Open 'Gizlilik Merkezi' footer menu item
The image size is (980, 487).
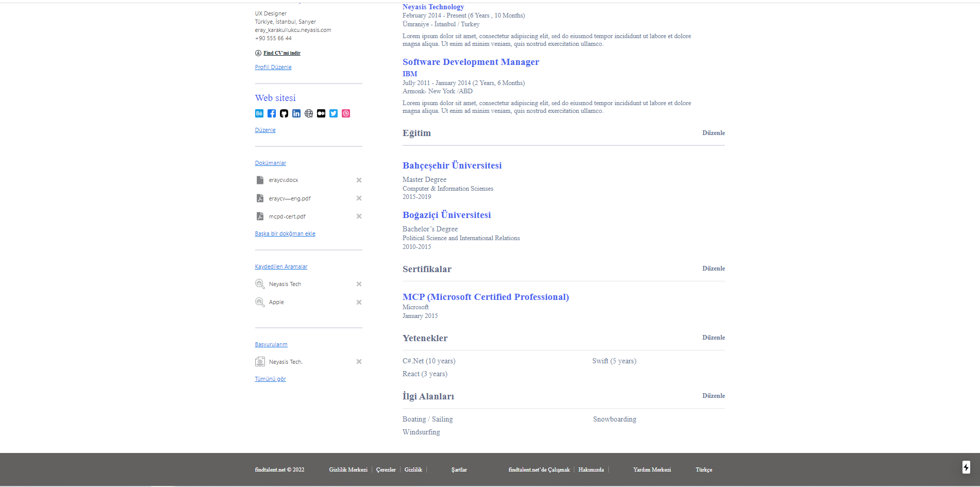pos(347,469)
